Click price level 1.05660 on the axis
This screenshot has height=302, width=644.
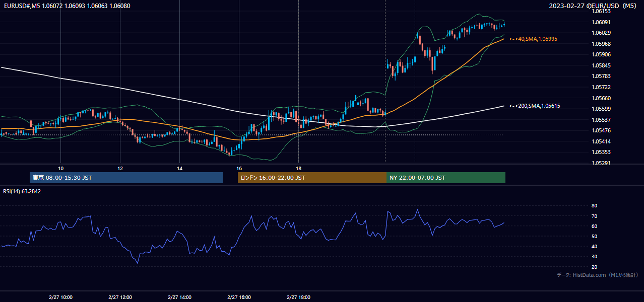tap(601, 98)
